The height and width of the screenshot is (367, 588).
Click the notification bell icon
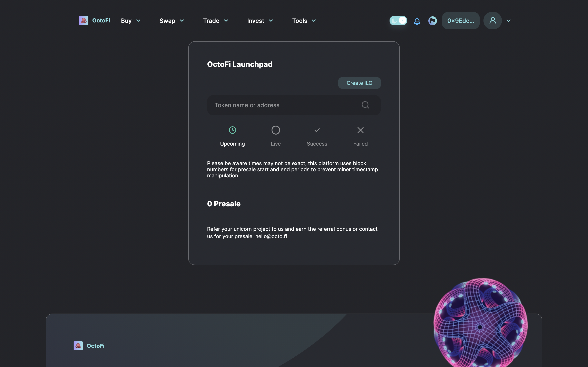(417, 21)
